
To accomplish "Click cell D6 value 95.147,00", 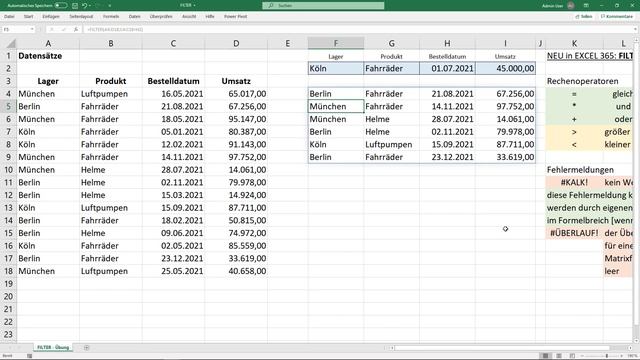I will pos(236,119).
